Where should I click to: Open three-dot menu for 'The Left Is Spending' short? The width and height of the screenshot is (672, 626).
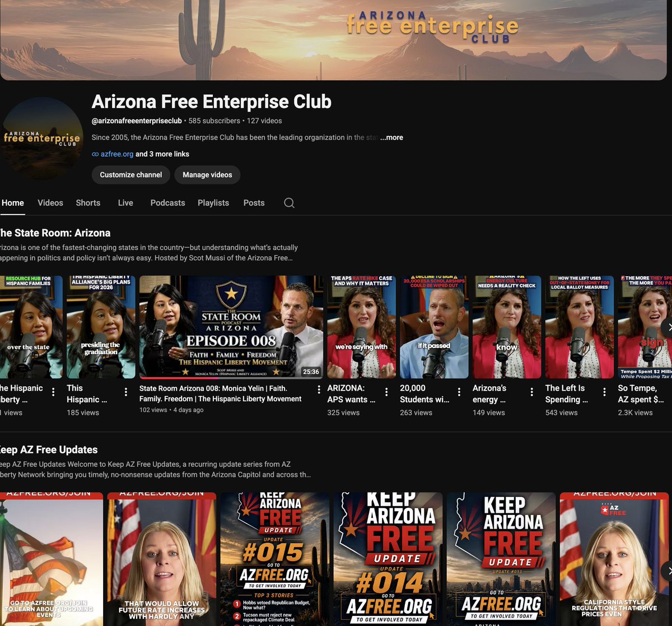tap(604, 392)
